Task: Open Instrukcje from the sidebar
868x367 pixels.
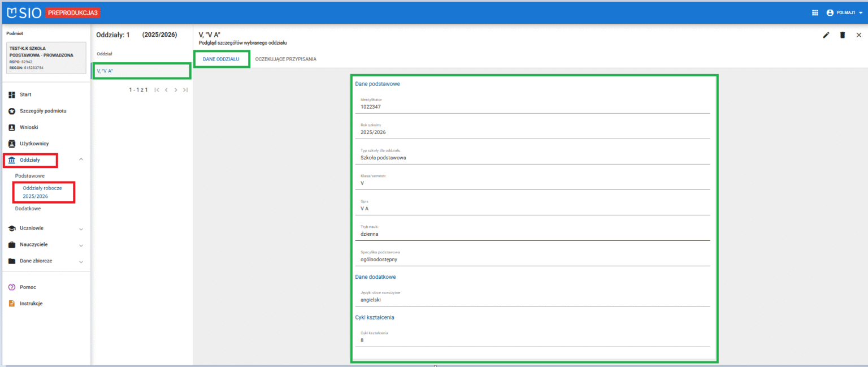Action: pos(31,304)
